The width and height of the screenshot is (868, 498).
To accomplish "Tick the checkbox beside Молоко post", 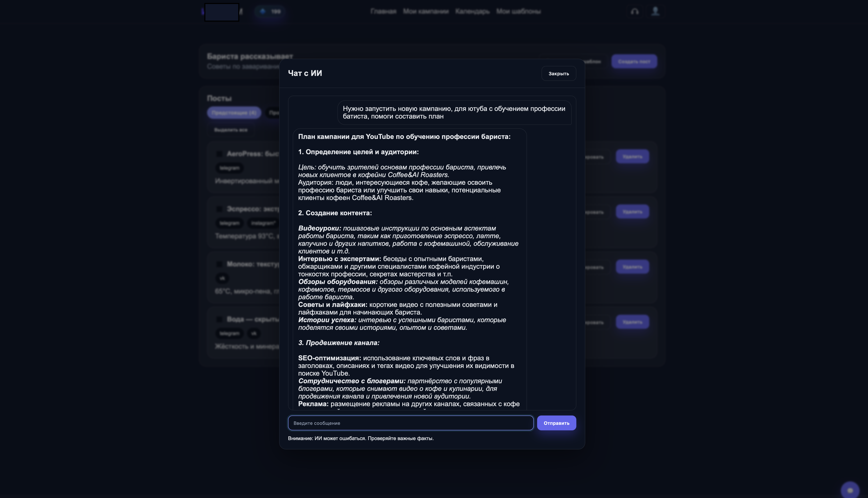I will [219, 264].
